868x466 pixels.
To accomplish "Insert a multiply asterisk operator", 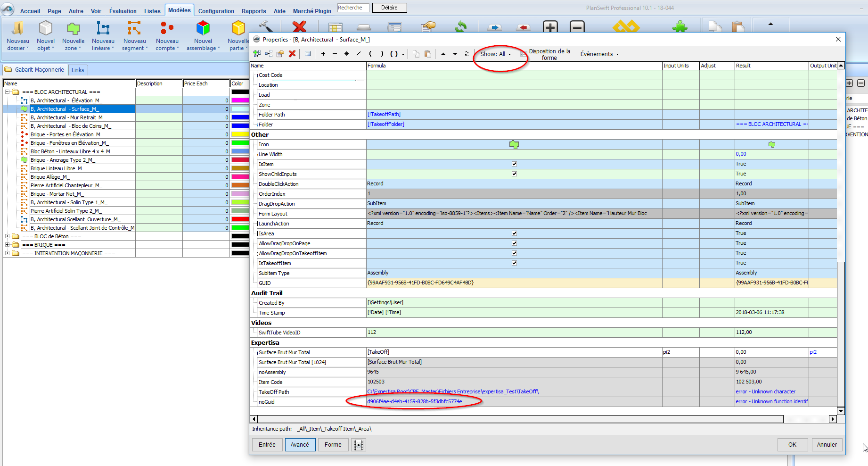I will coord(346,54).
